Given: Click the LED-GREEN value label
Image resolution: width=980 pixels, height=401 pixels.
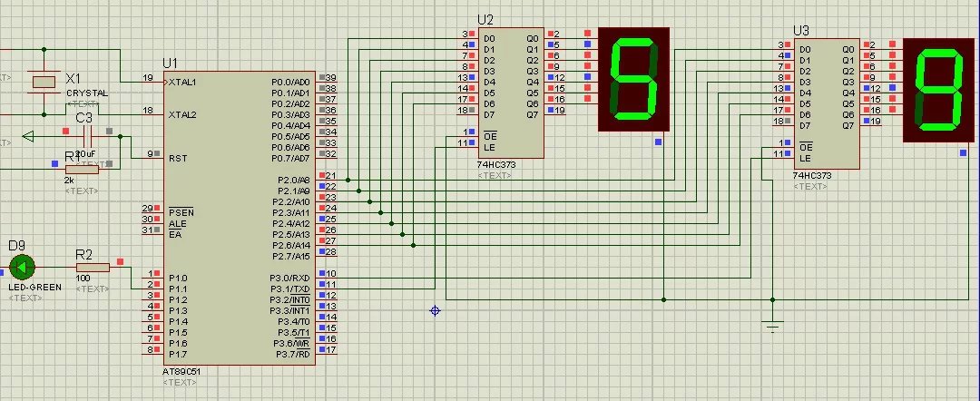Looking at the screenshot, I should (35, 288).
